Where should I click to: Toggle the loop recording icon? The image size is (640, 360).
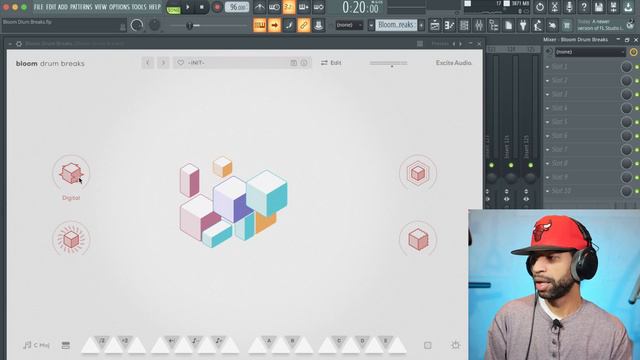318,7
